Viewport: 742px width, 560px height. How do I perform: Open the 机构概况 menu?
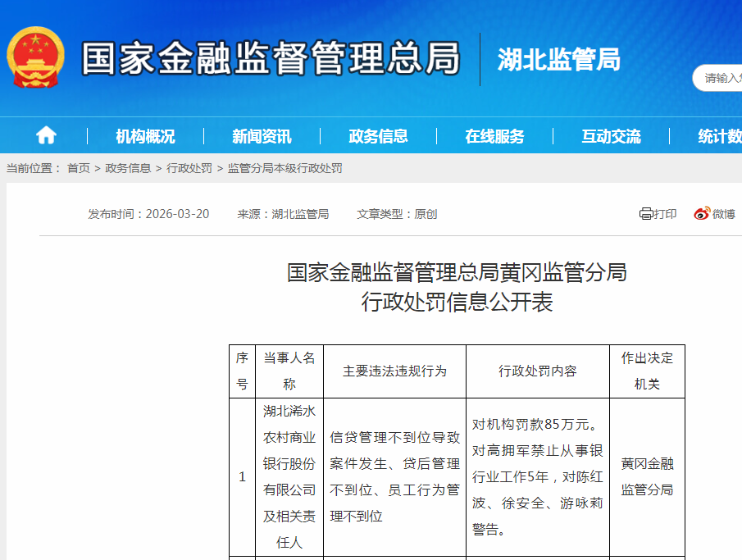click(144, 135)
